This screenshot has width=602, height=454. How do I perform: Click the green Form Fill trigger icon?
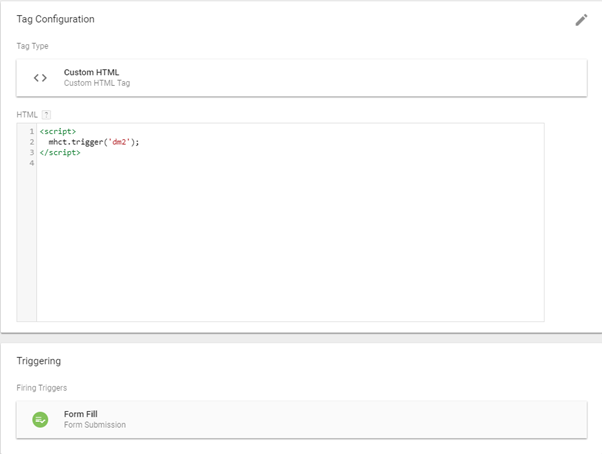[40, 419]
